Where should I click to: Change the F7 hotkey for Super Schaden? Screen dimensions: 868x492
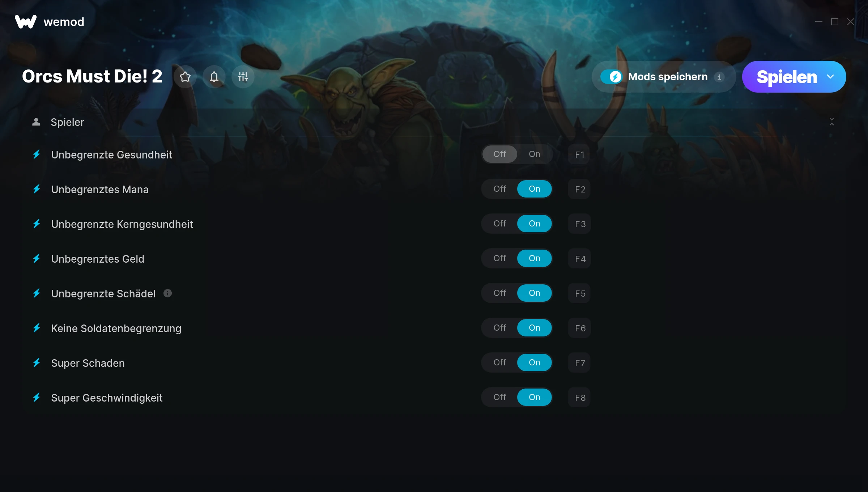579,363
